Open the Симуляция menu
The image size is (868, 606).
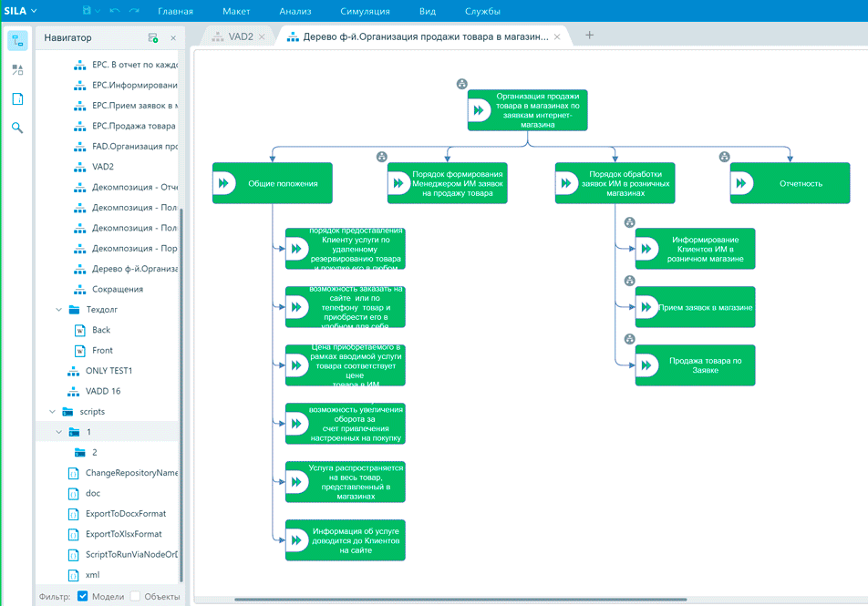365,11
